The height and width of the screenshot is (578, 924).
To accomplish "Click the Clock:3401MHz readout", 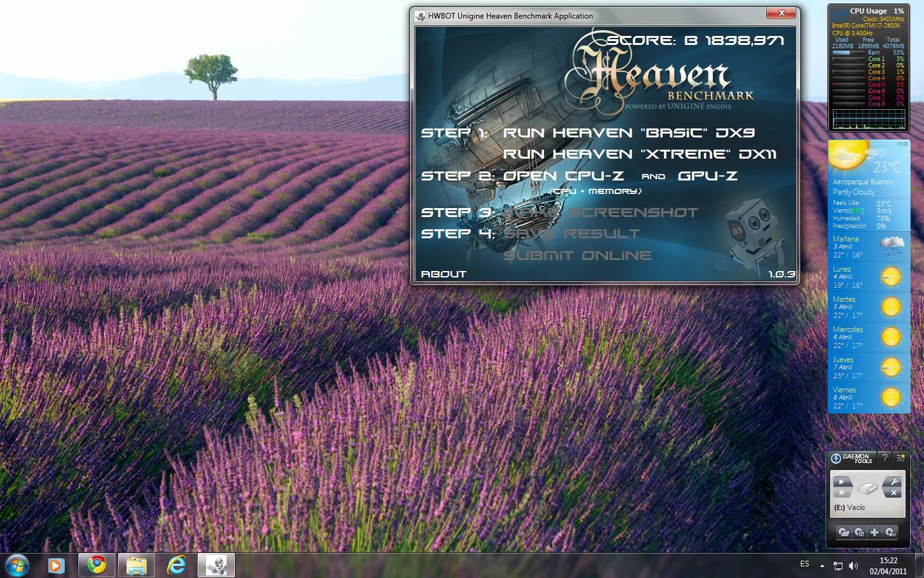I will click(883, 19).
